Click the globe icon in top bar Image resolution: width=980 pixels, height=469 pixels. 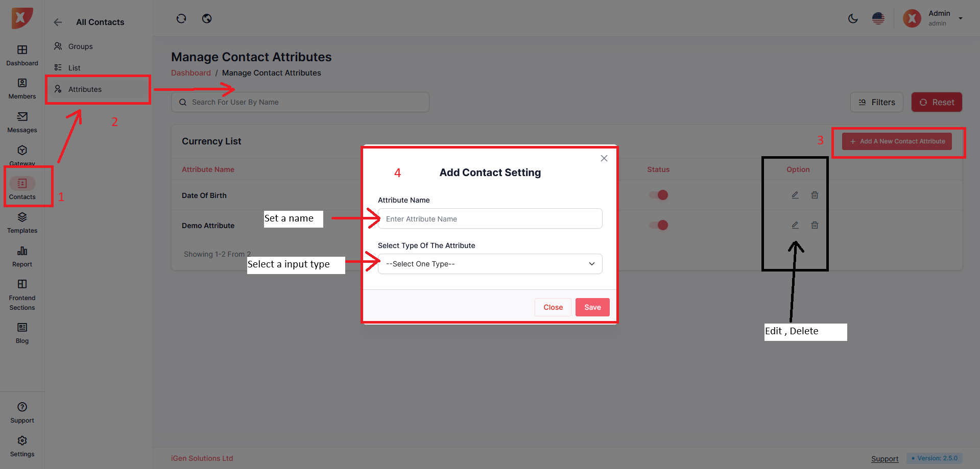click(207, 19)
